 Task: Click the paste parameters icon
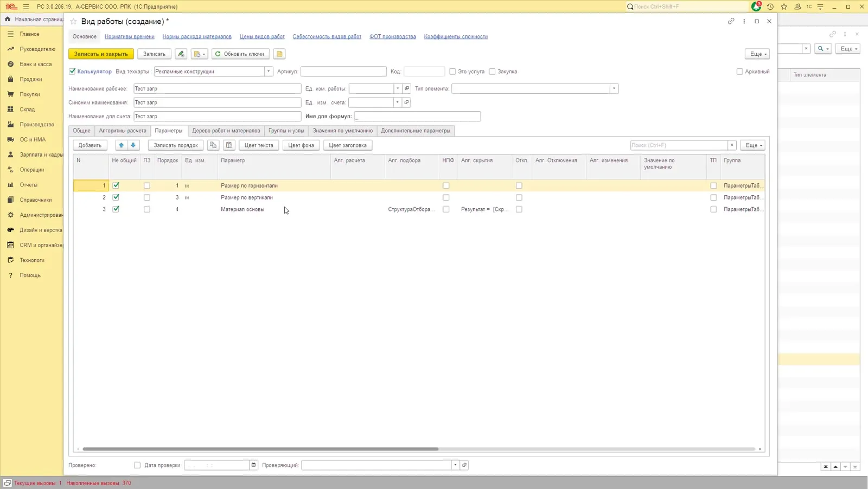[x=229, y=145]
